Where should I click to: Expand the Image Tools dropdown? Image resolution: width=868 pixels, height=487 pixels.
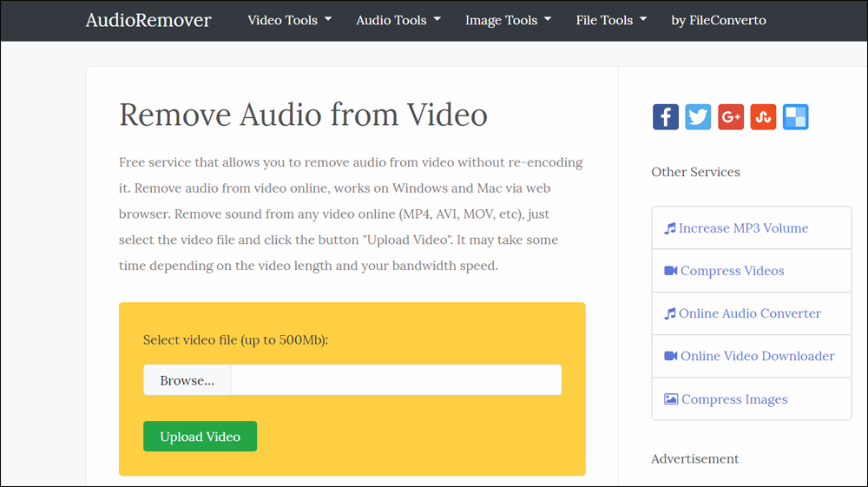(x=508, y=21)
